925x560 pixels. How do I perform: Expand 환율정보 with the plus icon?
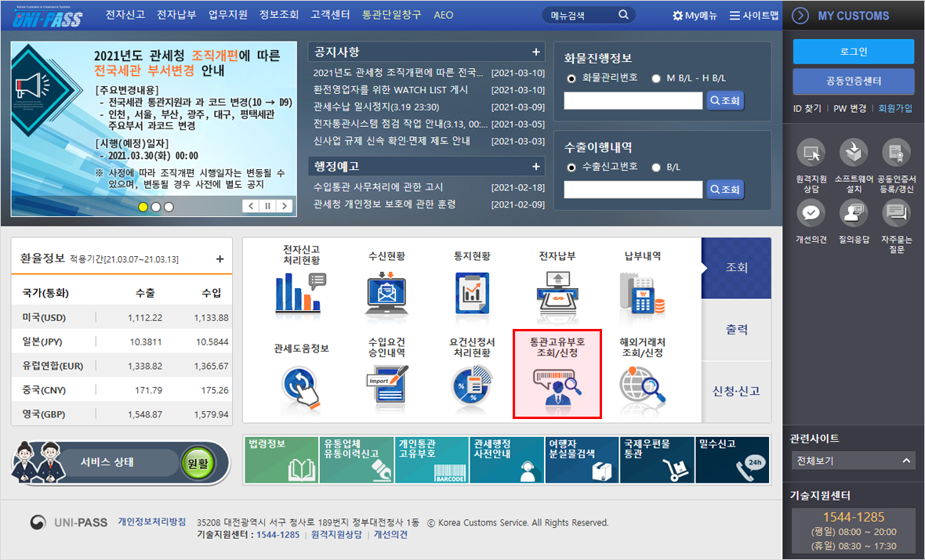pos(219,259)
